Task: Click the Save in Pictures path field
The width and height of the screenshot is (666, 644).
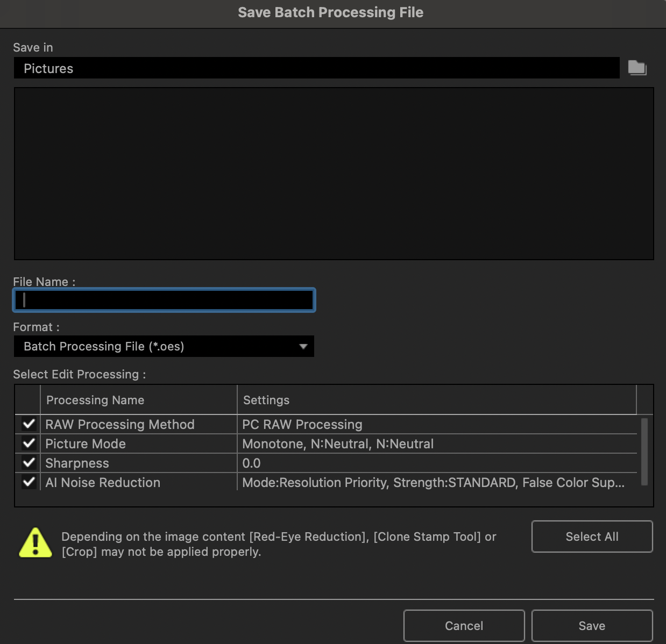Action: pos(316,68)
